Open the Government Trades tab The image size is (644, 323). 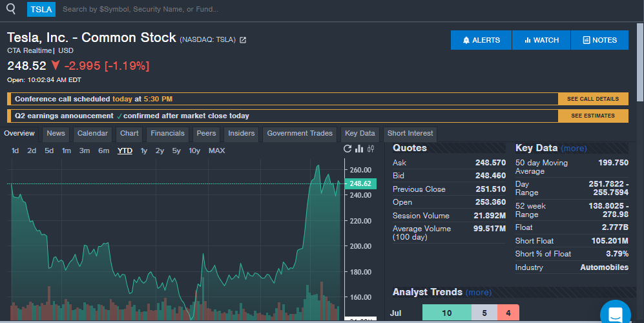(300, 134)
